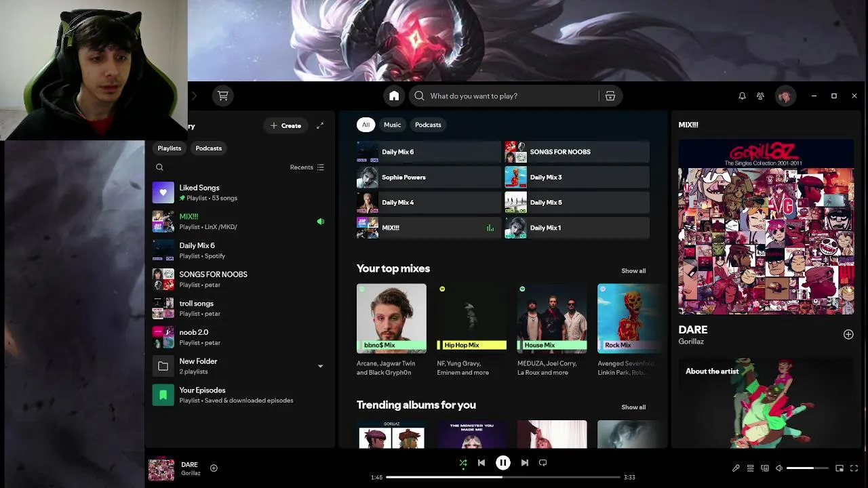
Task: Expand Your Library to full view
Action: 320,125
